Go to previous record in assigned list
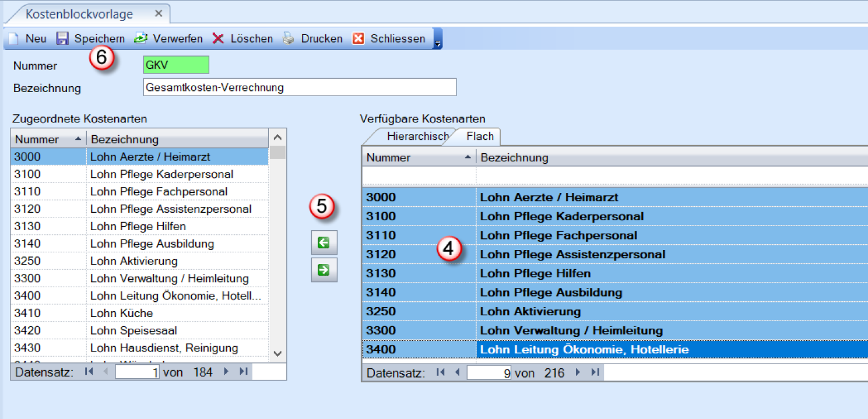This screenshot has height=419, width=868. (x=106, y=372)
